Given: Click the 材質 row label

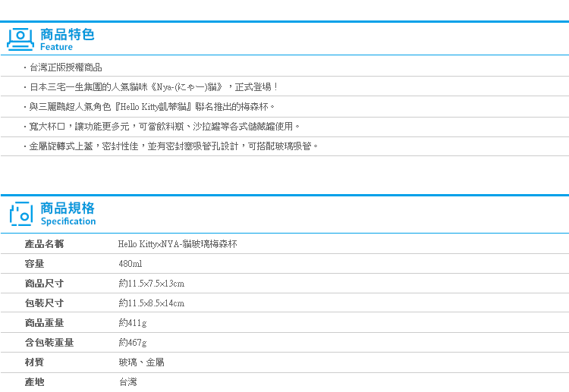Looking at the screenshot, I should click(34, 362).
